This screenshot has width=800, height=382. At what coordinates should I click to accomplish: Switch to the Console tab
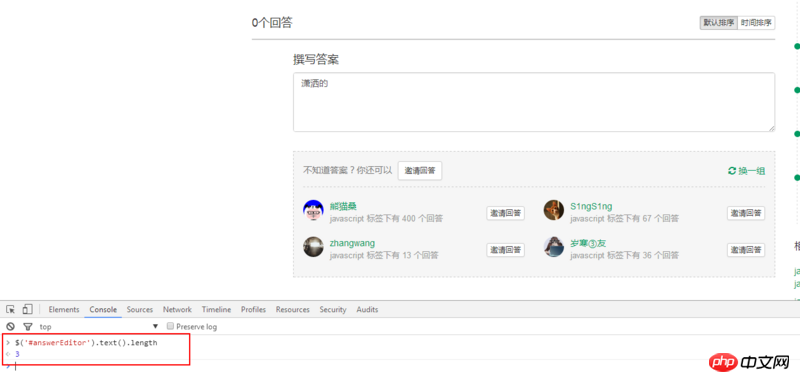pyautogui.click(x=103, y=310)
